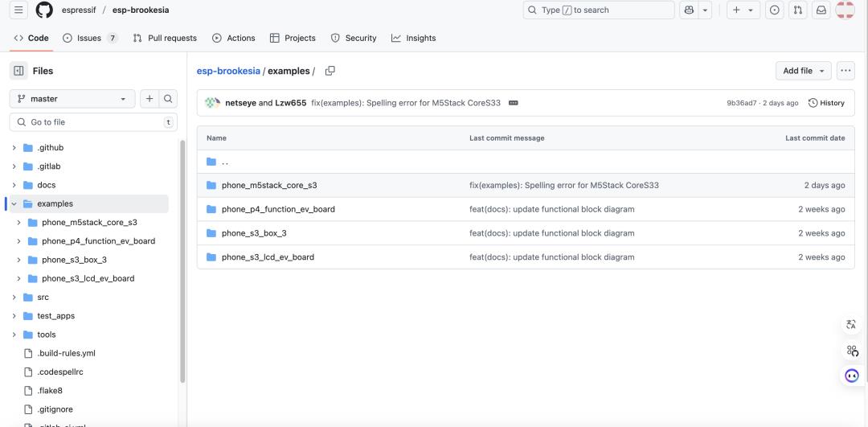This screenshot has height=427, width=868.
Task: Open the master branch dropdown
Action: [x=72, y=99]
